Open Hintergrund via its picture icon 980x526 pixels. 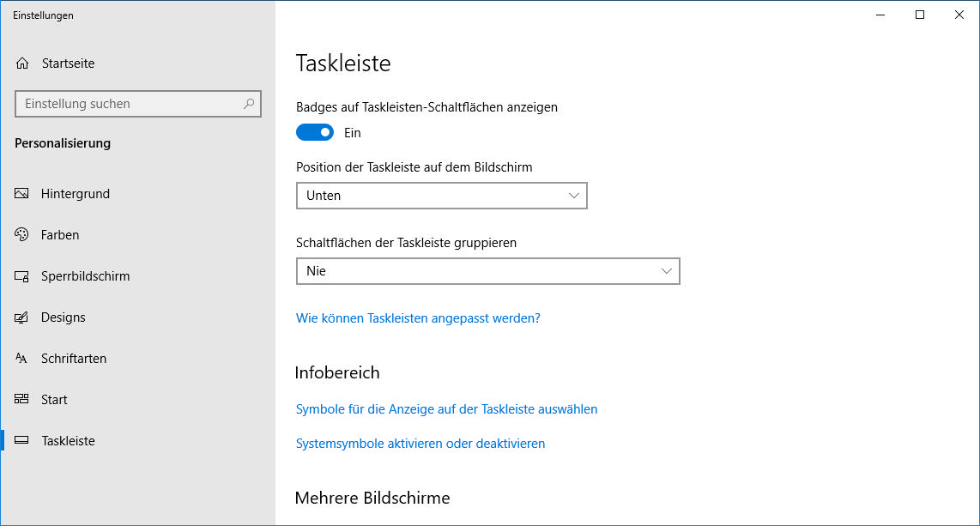[21, 194]
